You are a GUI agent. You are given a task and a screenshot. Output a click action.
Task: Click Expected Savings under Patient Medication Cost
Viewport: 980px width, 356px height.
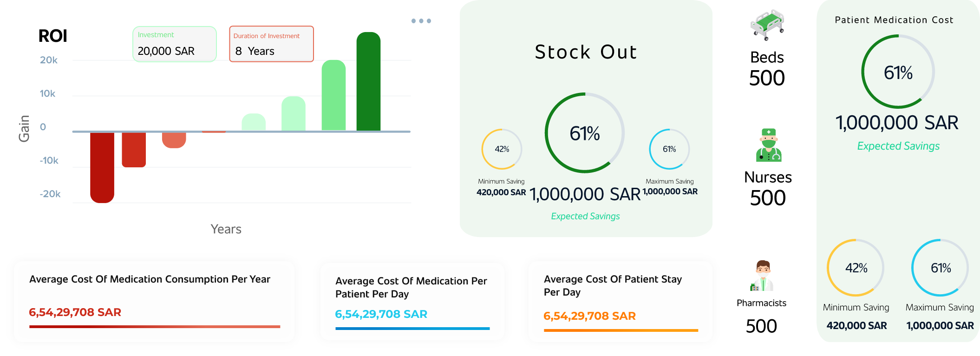pyautogui.click(x=898, y=146)
